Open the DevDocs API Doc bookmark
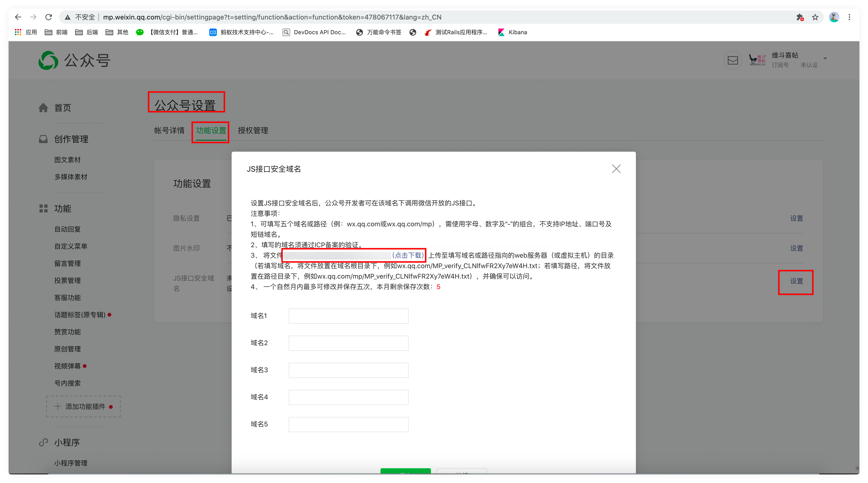 click(x=314, y=32)
